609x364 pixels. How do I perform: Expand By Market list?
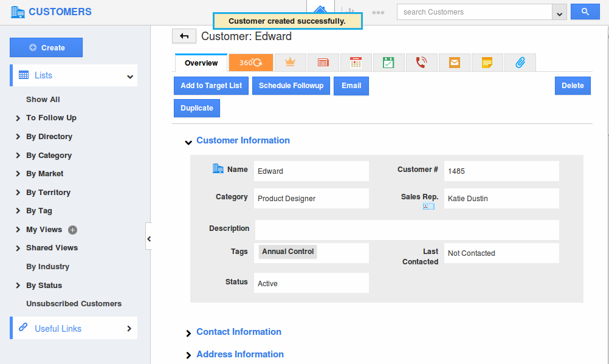pyautogui.click(x=18, y=174)
